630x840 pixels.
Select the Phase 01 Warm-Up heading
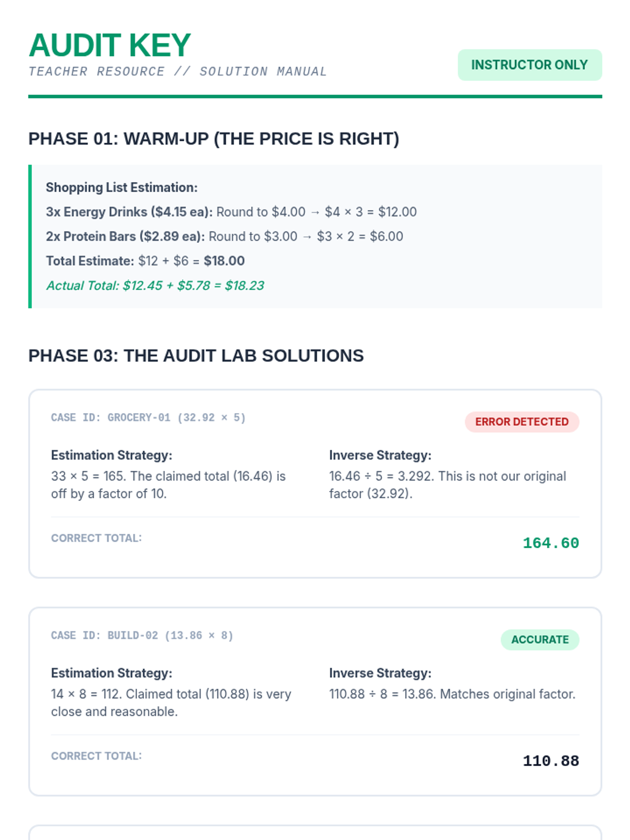tap(214, 139)
